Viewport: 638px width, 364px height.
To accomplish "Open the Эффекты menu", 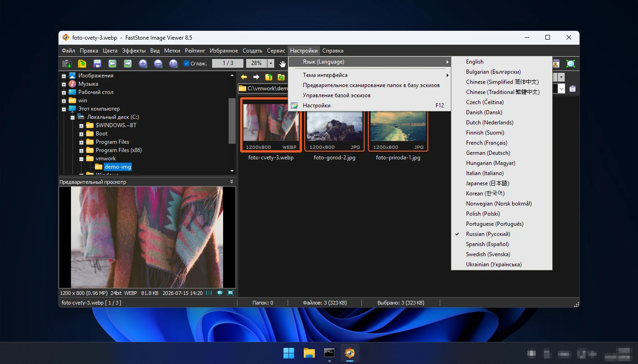I will [x=134, y=51].
